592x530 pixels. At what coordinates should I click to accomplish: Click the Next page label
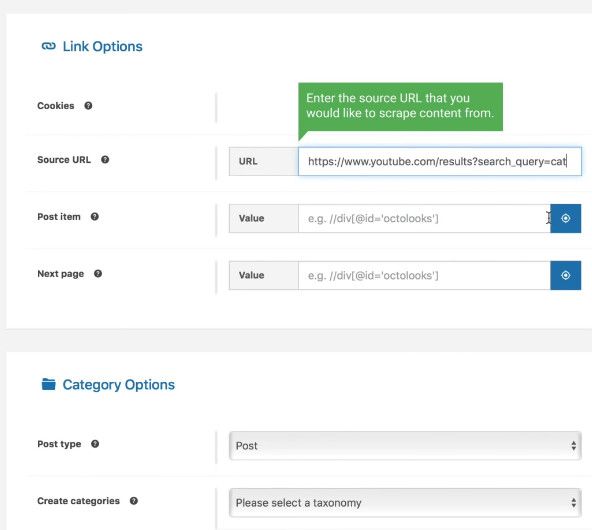(x=60, y=274)
